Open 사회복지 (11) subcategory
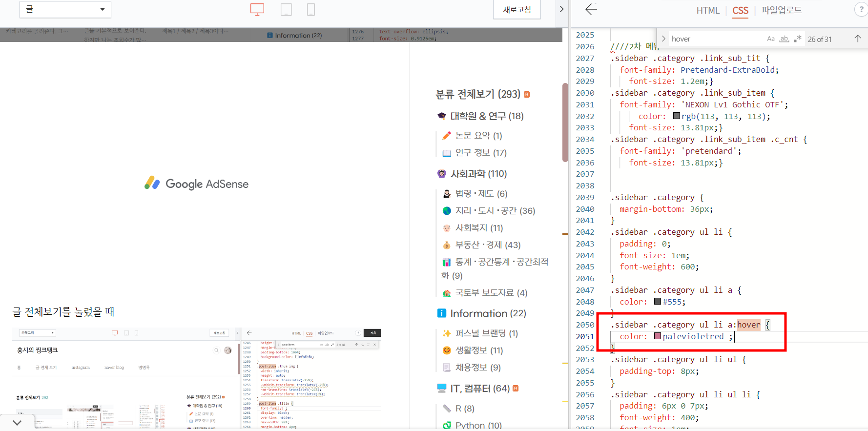Image resolution: width=868 pixels, height=431 pixels. pos(479,228)
